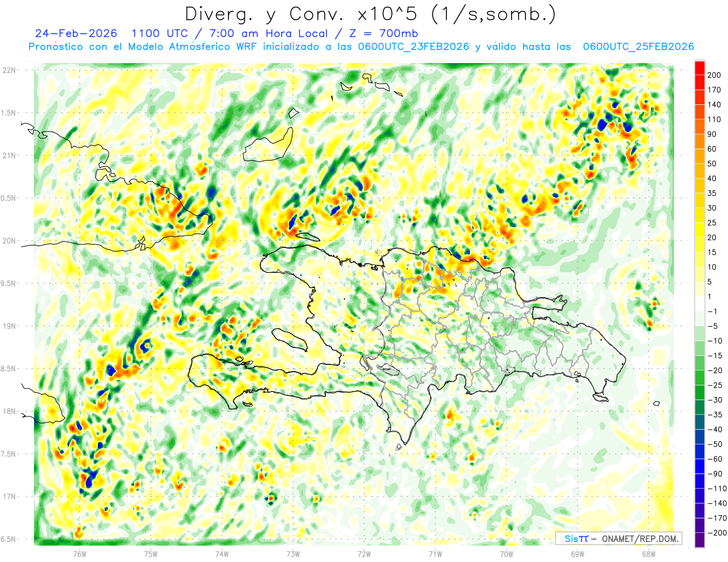728x562 pixels.
Task: Click the '76W' longitude axis label
Action: point(79,554)
